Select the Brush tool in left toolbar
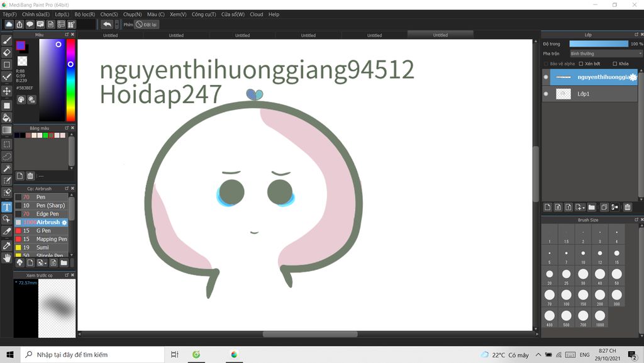Viewport: 644px width, 363px height. pyautogui.click(x=6, y=40)
